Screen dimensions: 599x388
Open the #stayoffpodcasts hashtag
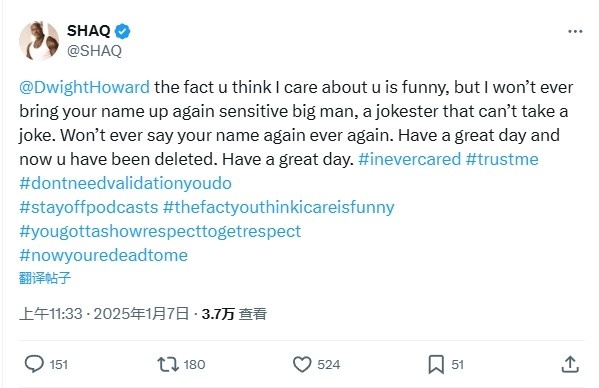coord(89,207)
